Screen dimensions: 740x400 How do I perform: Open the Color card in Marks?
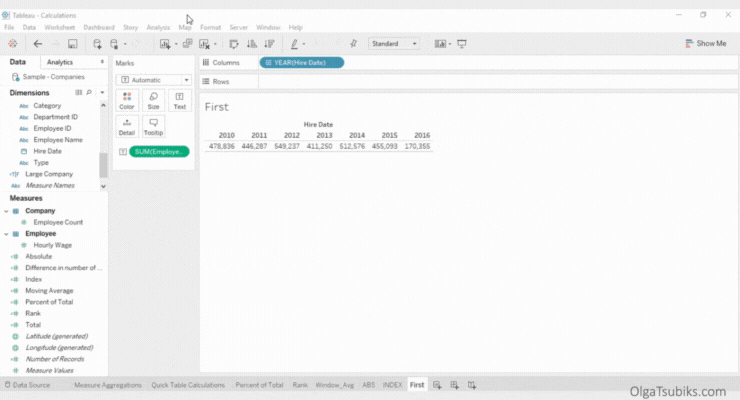tap(127, 100)
